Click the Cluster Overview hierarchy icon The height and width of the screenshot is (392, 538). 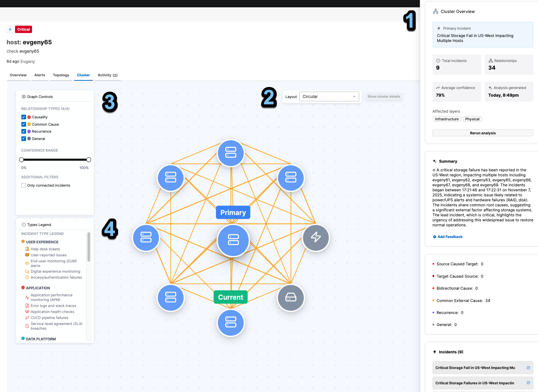[435, 11]
